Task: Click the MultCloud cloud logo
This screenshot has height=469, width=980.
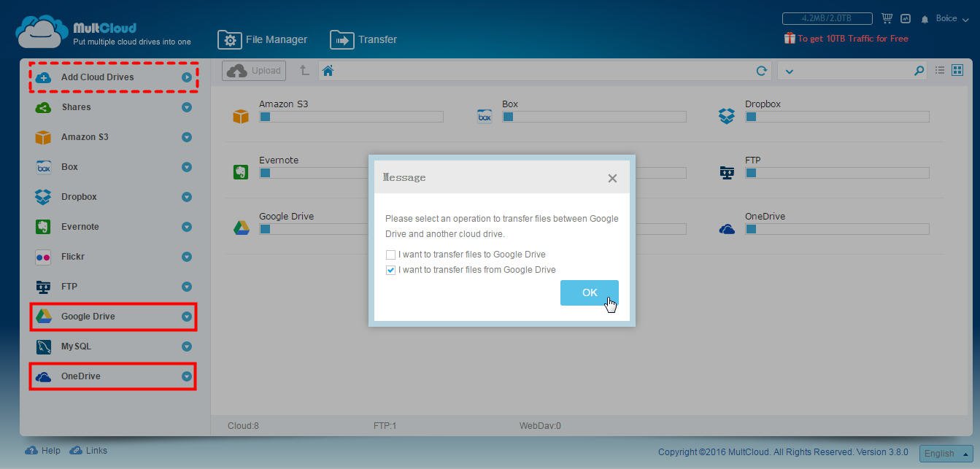Action: point(42,31)
